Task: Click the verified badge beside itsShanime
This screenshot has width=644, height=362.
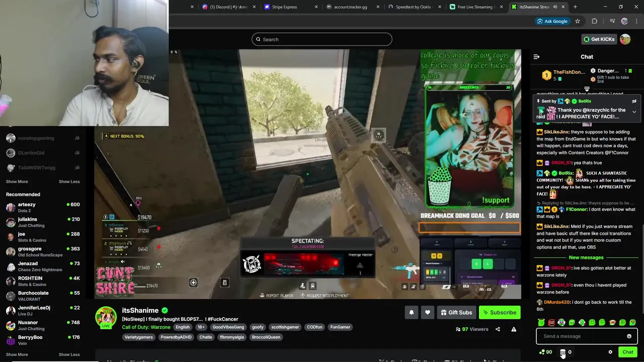Action: coord(165,311)
